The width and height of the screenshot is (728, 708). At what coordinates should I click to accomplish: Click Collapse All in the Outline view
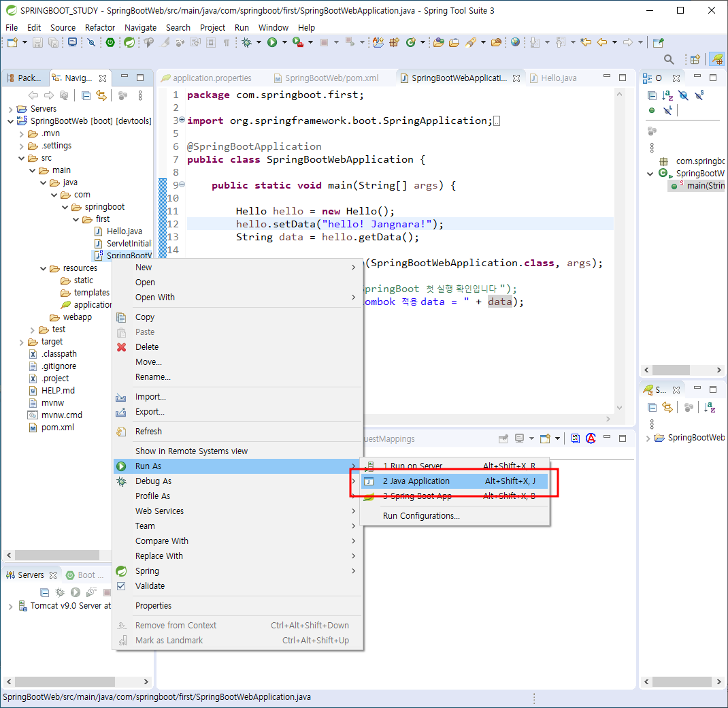pyautogui.click(x=652, y=96)
